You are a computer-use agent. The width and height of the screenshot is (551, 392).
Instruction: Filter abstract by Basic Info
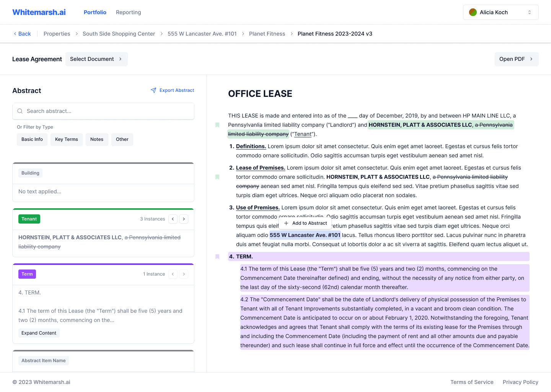[32, 139]
